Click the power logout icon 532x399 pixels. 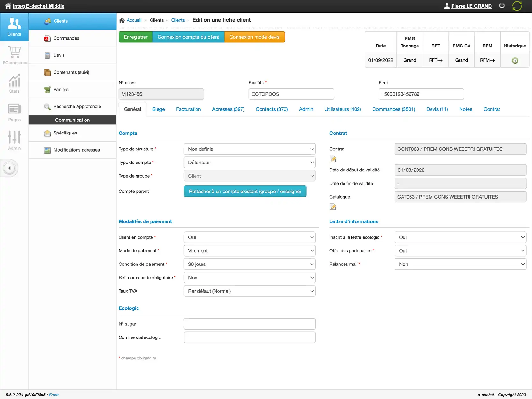502,6
